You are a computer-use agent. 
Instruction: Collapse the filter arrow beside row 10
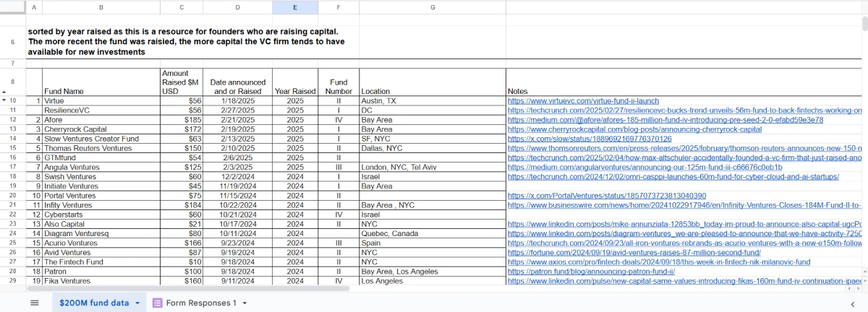(x=5, y=101)
